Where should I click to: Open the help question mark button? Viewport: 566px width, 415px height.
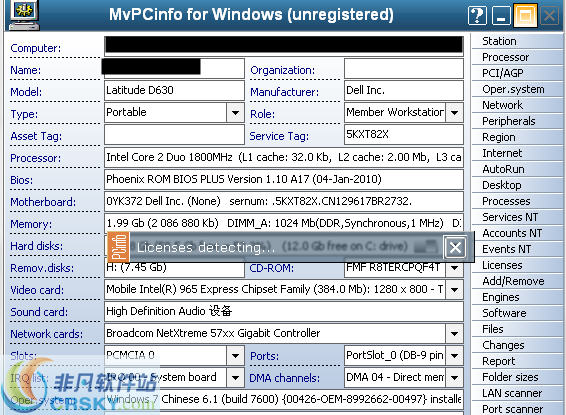coord(477,16)
